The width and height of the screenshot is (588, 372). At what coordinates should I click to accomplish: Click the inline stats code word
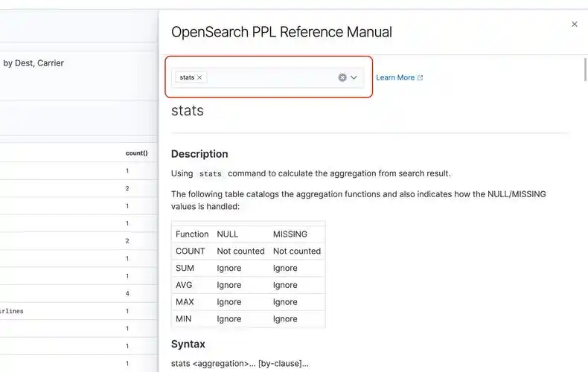(211, 173)
